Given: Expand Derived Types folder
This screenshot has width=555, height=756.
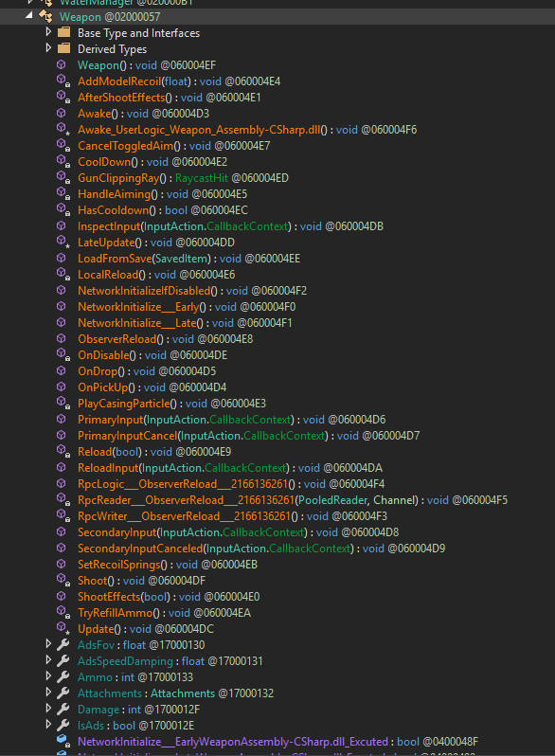Looking at the screenshot, I should [48, 48].
